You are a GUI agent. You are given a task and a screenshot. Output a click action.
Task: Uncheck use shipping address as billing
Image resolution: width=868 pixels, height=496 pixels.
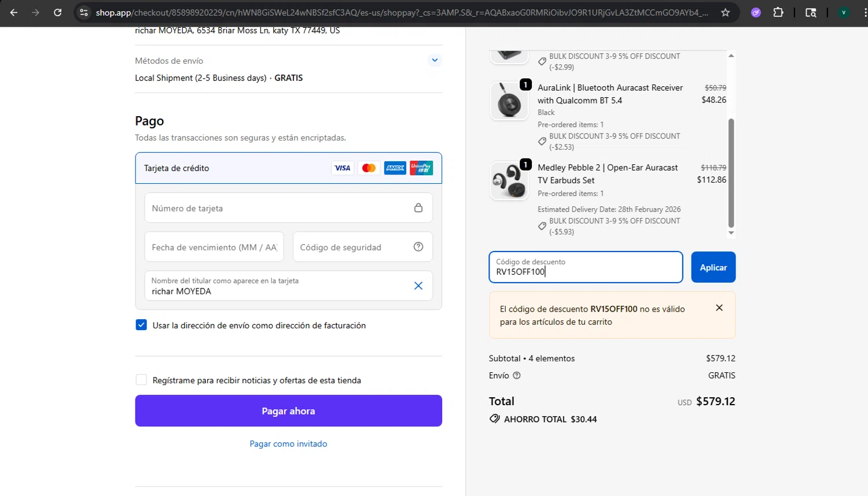click(x=141, y=325)
